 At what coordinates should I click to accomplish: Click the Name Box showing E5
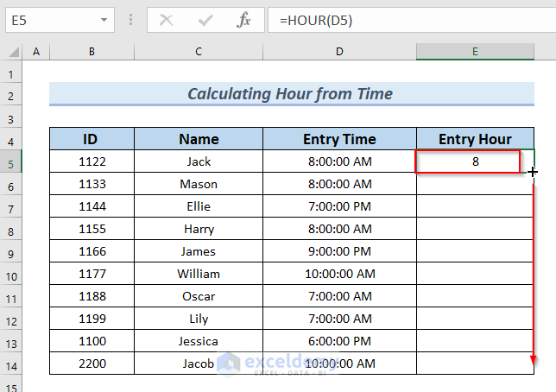(50, 20)
